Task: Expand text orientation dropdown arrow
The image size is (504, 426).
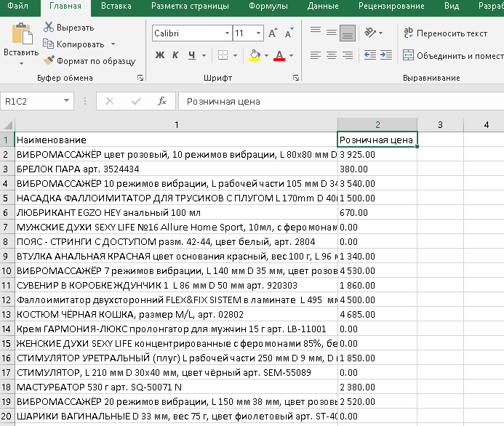Action: click(x=381, y=33)
